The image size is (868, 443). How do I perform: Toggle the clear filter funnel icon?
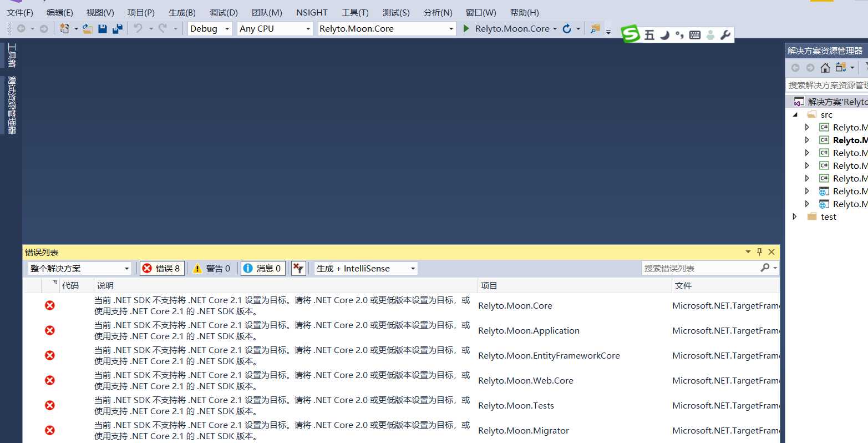[x=298, y=268]
